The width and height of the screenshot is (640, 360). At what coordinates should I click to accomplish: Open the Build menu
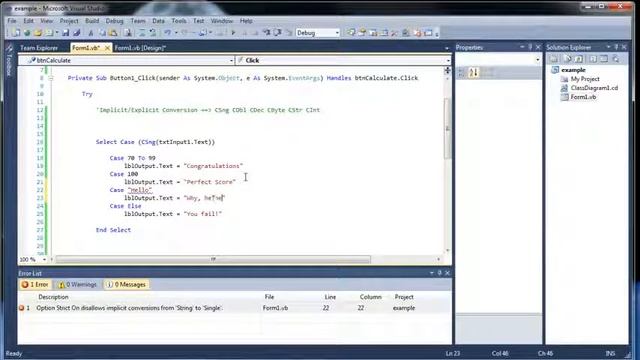pos(92,20)
